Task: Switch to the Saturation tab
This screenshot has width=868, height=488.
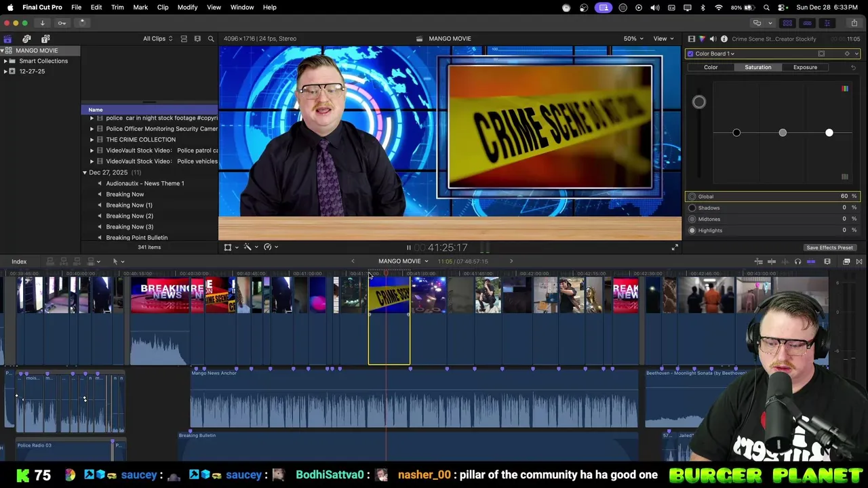Action: pyautogui.click(x=757, y=67)
